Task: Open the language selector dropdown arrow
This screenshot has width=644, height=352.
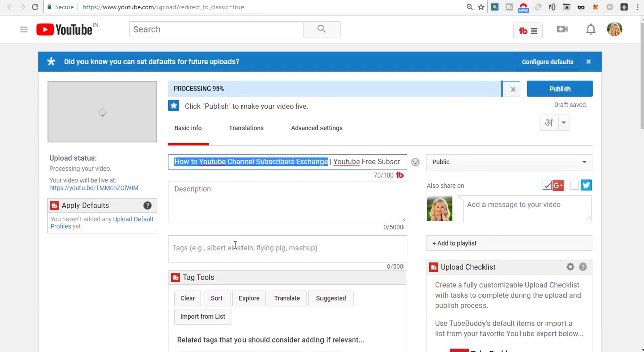Action: point(563,123)
